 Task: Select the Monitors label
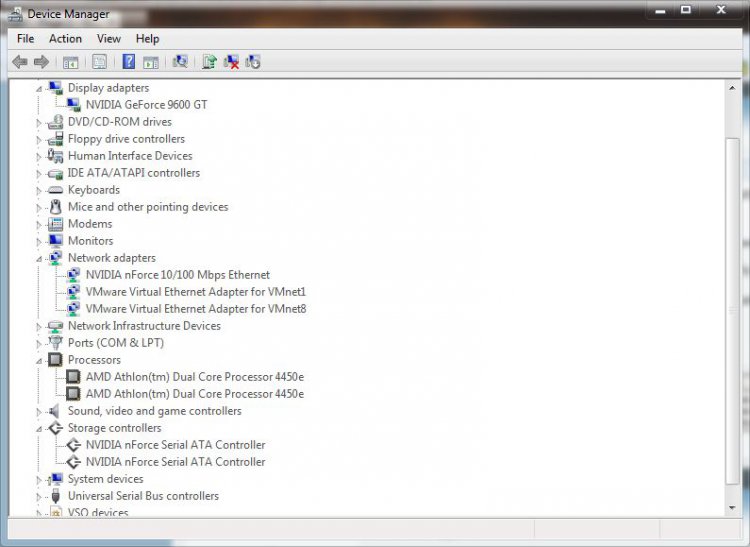point(90,241)
